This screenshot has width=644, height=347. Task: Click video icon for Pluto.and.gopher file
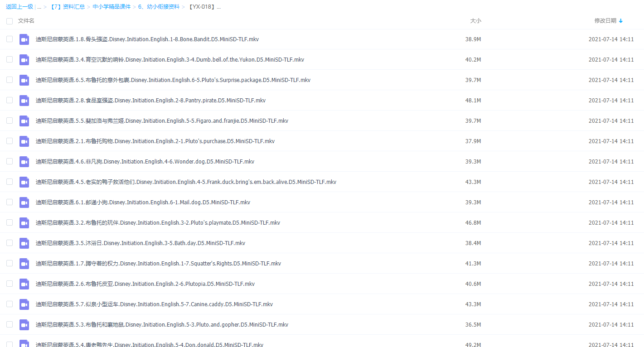click(24, 325)
